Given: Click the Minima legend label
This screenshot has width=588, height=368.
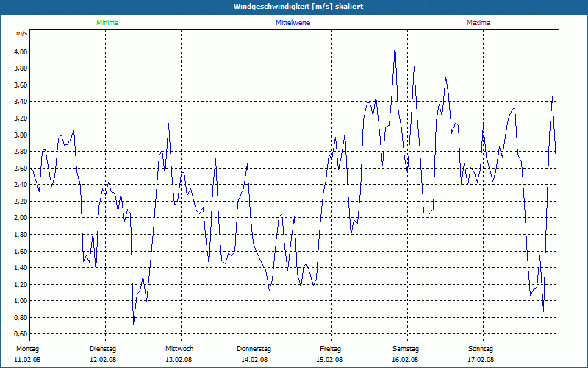Looking at the screenshot, I should (x=107, y=23).
